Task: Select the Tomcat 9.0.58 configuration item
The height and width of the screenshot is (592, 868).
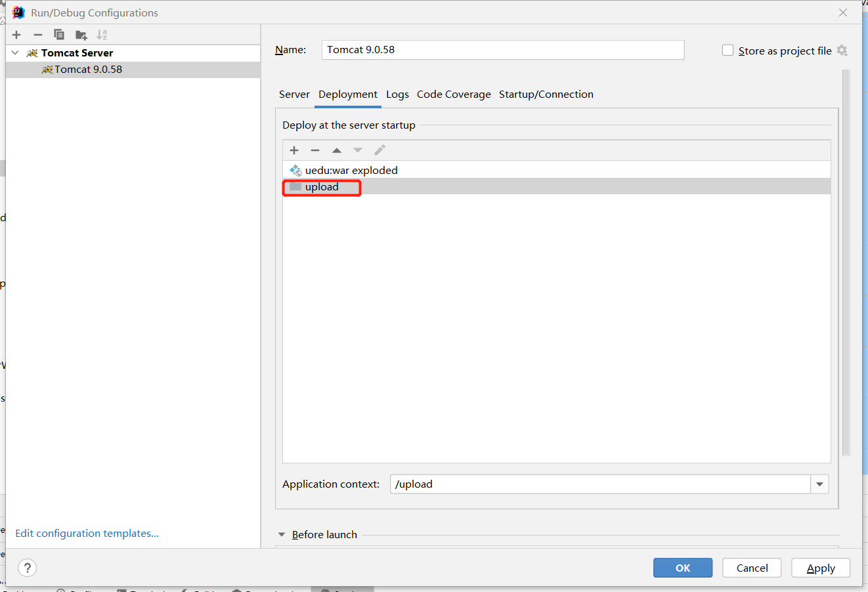Action: pos(133,70)
